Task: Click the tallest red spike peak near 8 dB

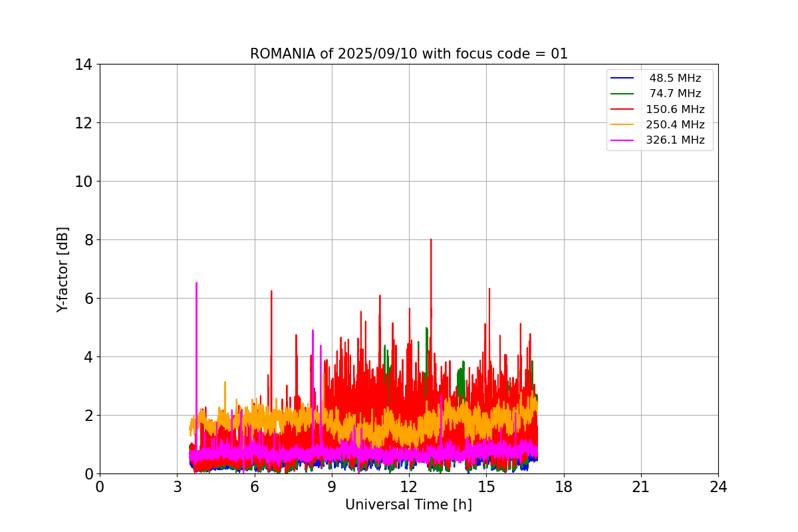Action: (431, 239)
